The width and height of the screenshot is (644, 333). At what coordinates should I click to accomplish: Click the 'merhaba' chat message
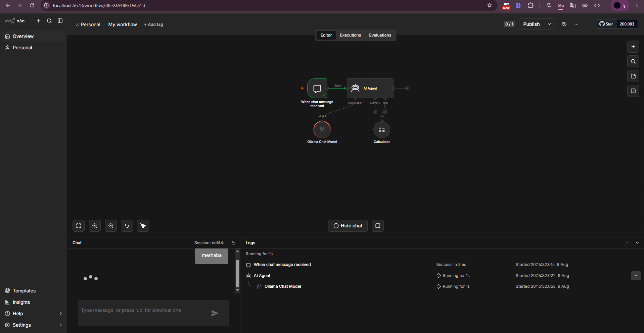[212, 256]
